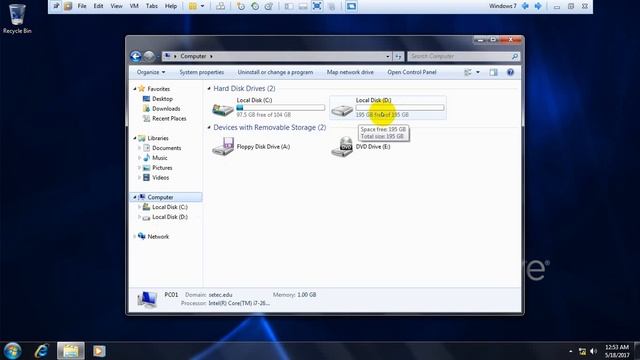
Task: Select Music library
Action: [x=160, y=158]
